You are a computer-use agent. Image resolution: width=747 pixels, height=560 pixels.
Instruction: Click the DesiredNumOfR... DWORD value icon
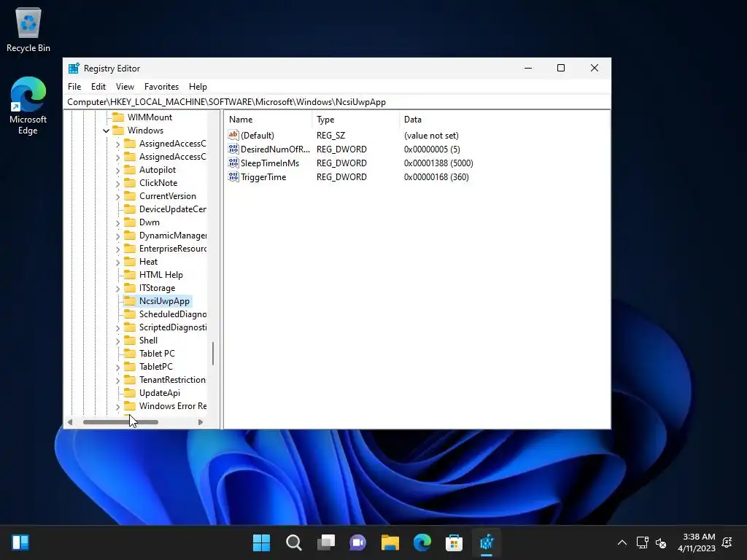[233, 149]
